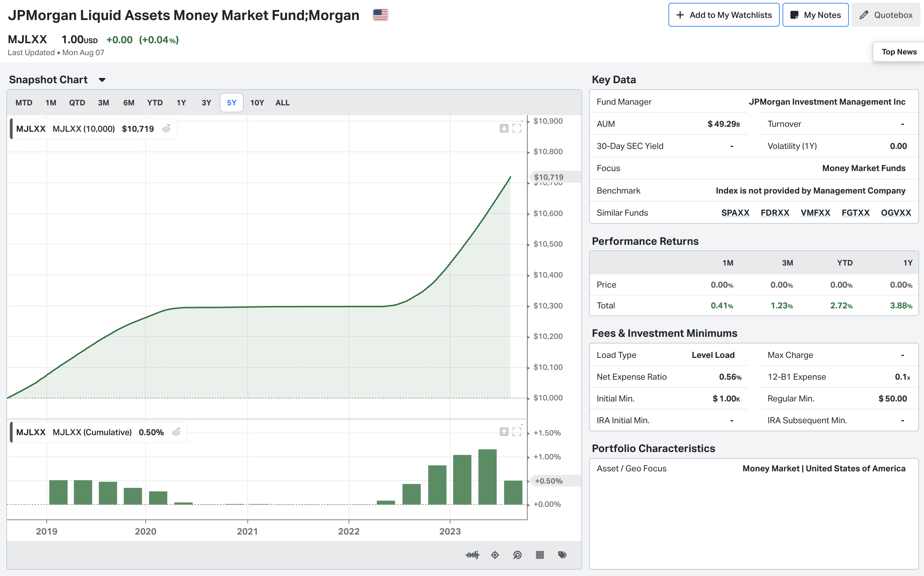The height and width of the screenshot is (576, 924).
Task: Click the Total 1Y return 3.88%
Action: click(901, 306)
